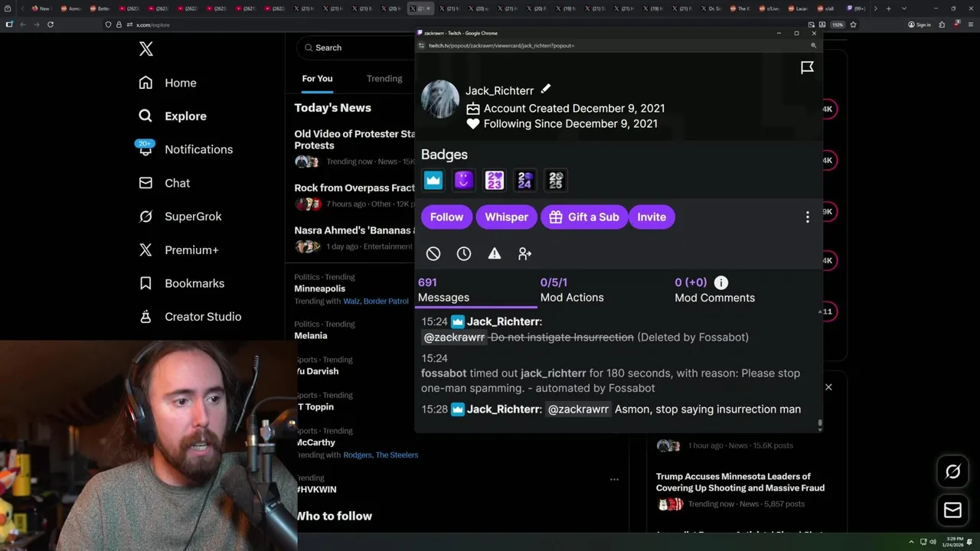Open Trump Accuses Minnesota Leaders news story
Screen dimensions: 980x551
tap(740, 482)
